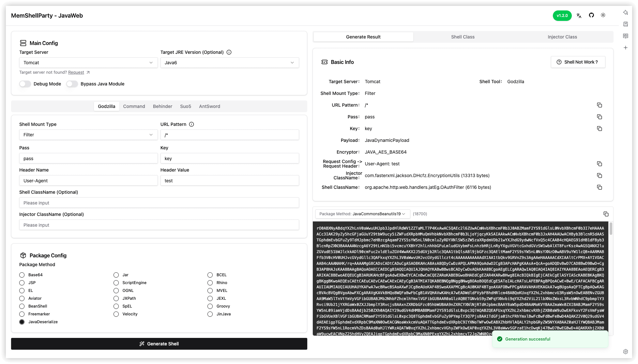Enable the Debug Mode switch

[25, 84]
